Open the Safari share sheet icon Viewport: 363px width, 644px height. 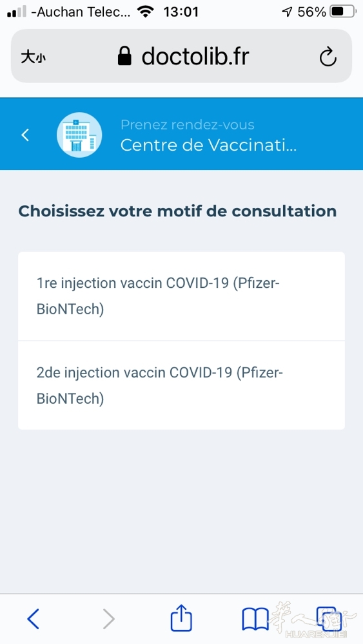tap(181, 617)
